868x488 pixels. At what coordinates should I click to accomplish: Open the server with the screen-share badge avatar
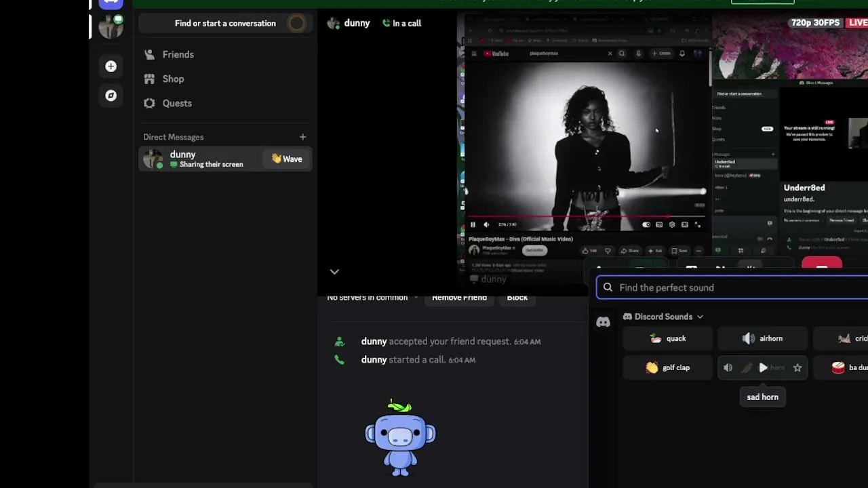coord(111,26)
